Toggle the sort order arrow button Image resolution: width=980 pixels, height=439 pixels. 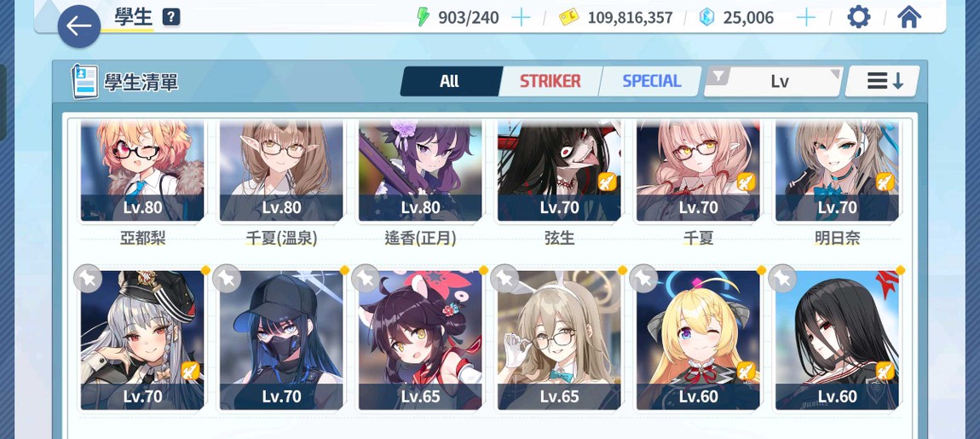[883, 81]
